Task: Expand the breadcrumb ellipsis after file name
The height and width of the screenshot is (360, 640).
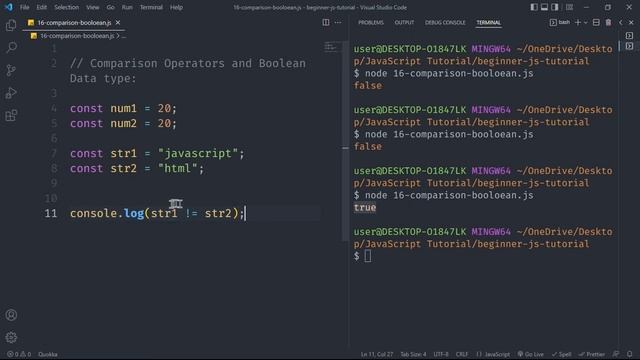Action: 124,36
